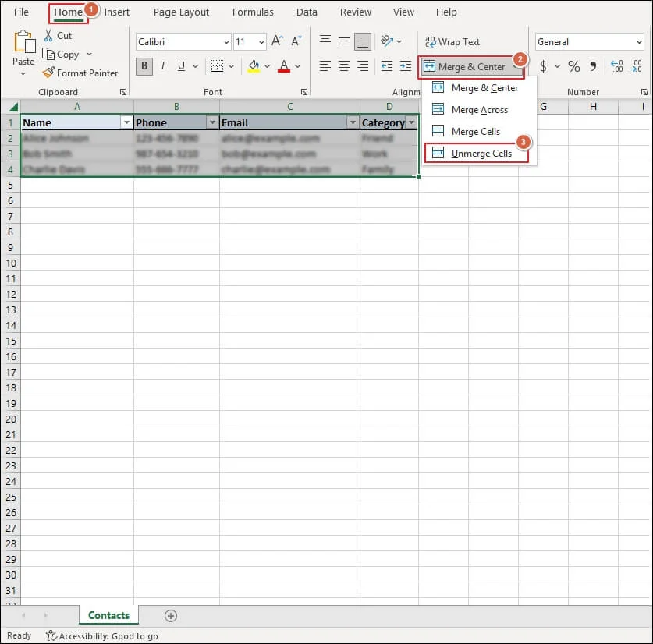
Task: Toggle Bold formatting
Action: click(x=144, y=66)
